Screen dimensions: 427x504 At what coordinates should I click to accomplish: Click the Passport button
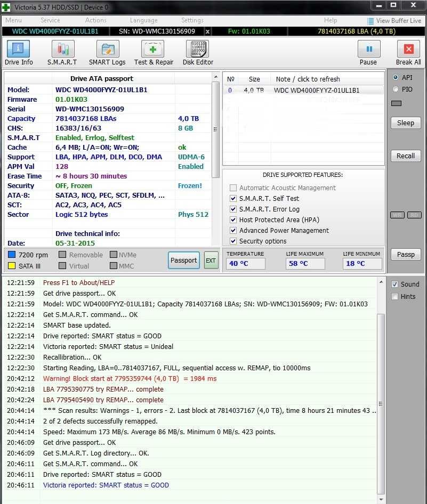click(183, 261)
